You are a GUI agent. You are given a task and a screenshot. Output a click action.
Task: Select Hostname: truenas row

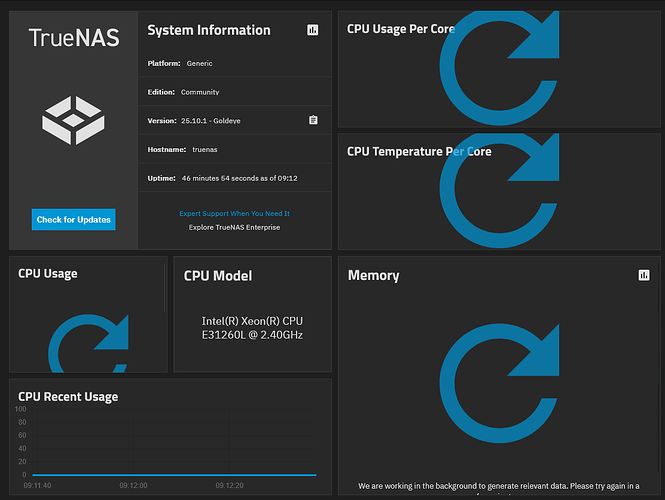[x=235, y=149]
